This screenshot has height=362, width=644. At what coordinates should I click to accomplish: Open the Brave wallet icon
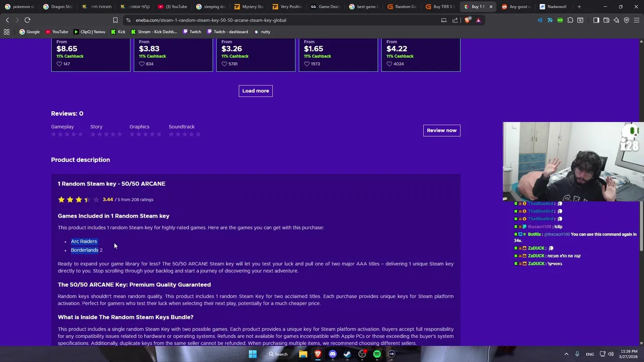[606, 20]
